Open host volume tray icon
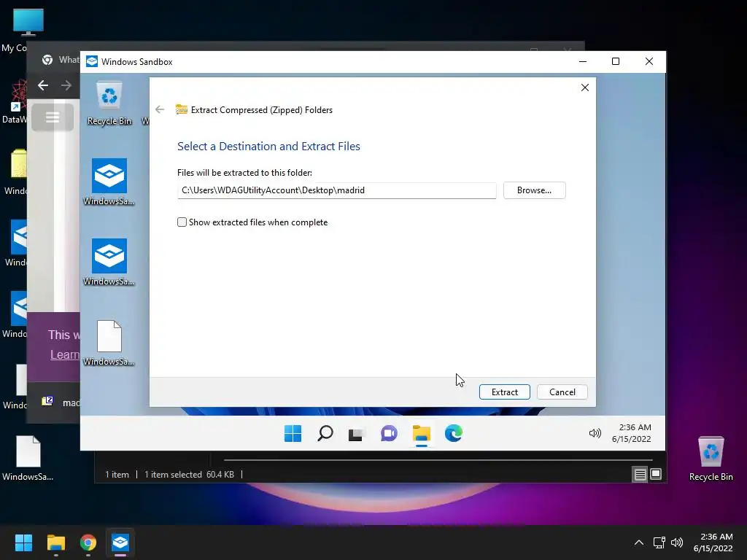Viewport: 747px width, 560px height. (x=676, y=542)
